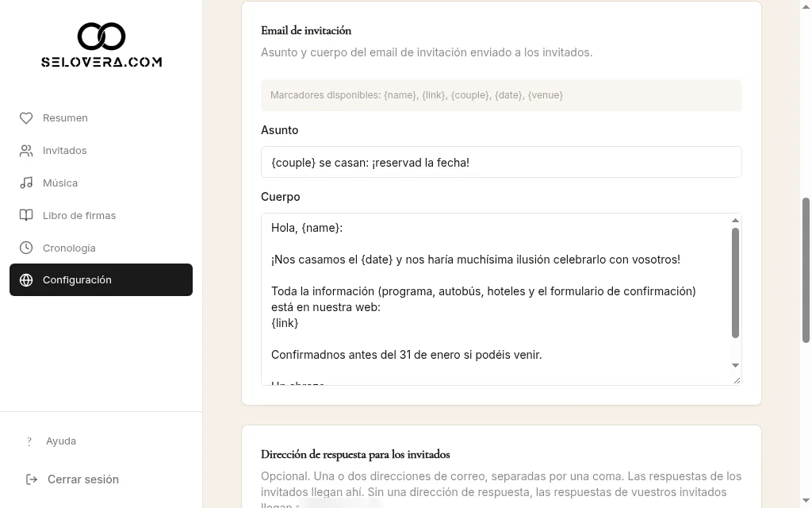Click the Cuerpo textarea scrollbar thumb
Screen dimensions: 812x508
[735, 283]
